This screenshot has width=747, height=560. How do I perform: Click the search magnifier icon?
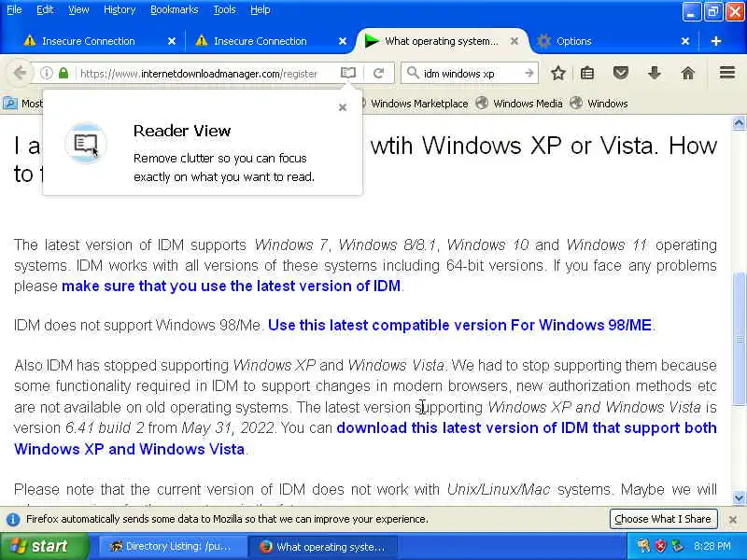[x=413, y=73]
